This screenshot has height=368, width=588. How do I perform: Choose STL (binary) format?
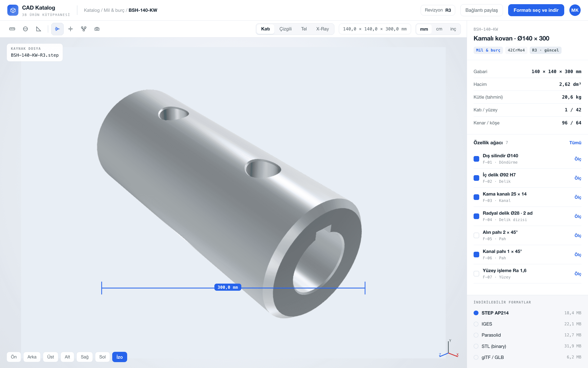(527, 346)
